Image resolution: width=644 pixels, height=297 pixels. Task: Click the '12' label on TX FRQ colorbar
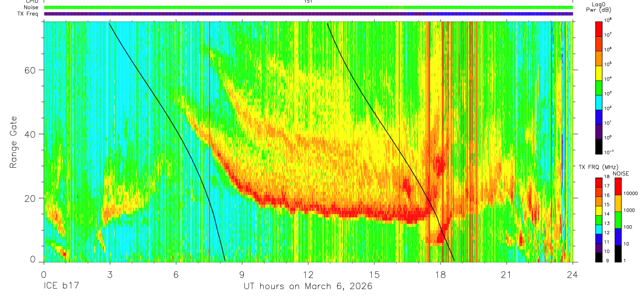coord(607,233)
